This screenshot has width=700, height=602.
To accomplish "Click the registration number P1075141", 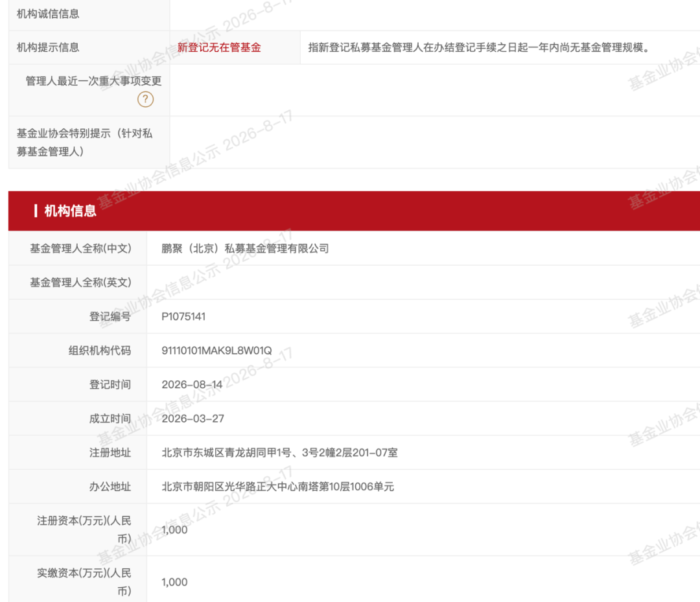I will pos(183,316).
